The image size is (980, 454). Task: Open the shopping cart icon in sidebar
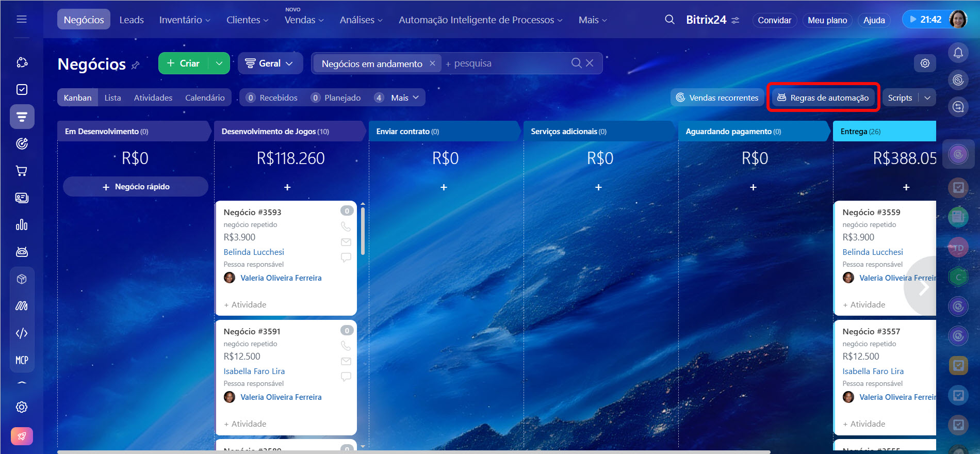point(22,171)
